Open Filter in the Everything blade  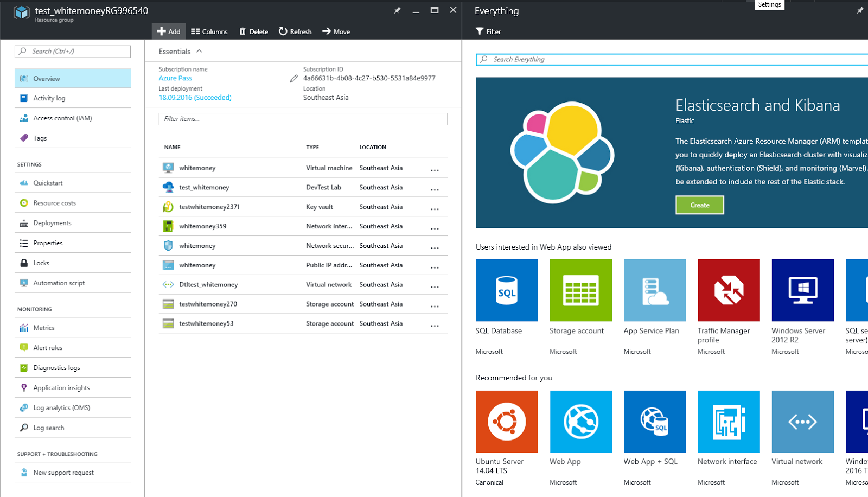[x=488, y=31]
